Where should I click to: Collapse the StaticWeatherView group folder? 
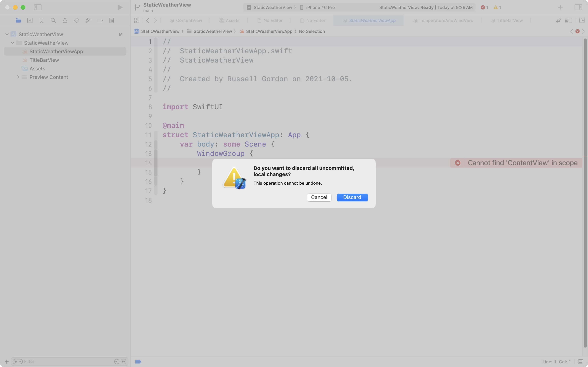(12, 43)
